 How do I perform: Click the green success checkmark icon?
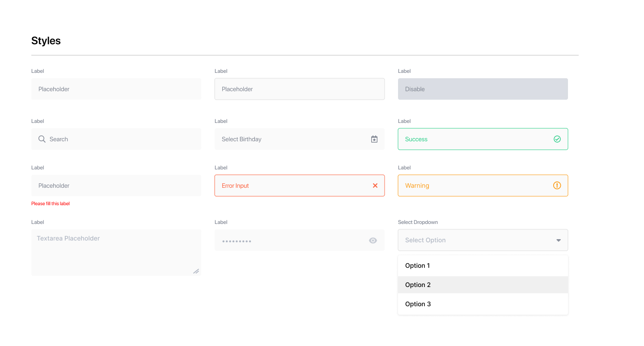(x=557, y=139)
